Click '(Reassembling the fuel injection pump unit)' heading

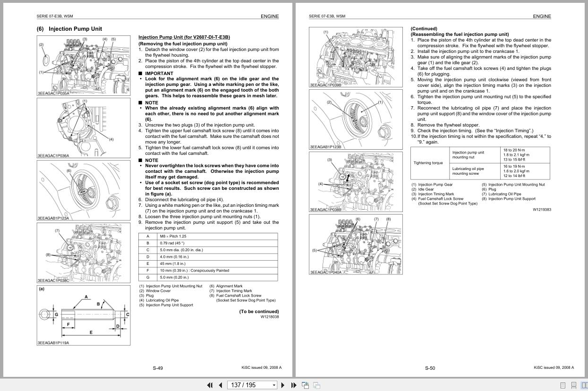[x=460, y=34]
